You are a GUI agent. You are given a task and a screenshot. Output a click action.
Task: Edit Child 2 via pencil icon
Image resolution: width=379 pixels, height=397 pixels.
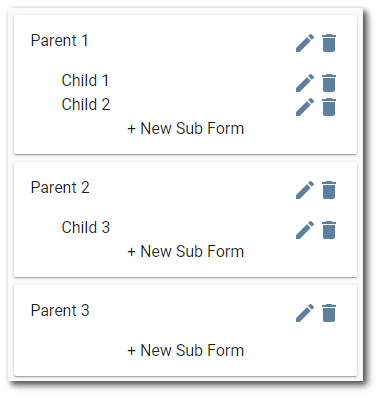(x=305, y=107)
